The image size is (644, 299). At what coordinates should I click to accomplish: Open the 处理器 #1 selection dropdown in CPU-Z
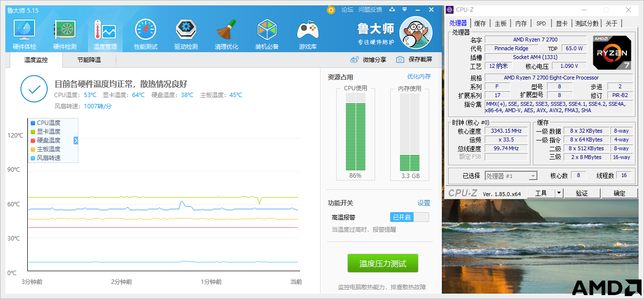[x=511, y=176]
